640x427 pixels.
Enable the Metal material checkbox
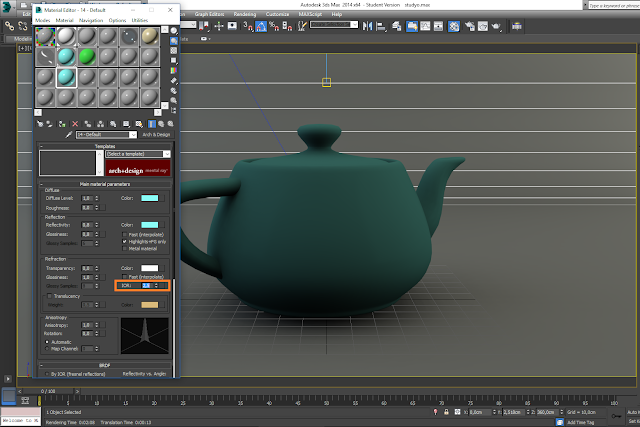tap(125, 247)
